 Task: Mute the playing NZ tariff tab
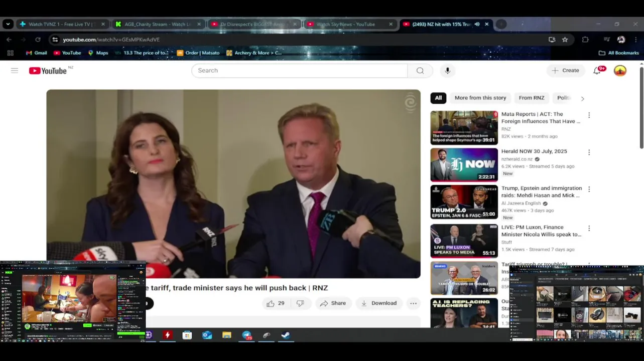coord(477,24)
